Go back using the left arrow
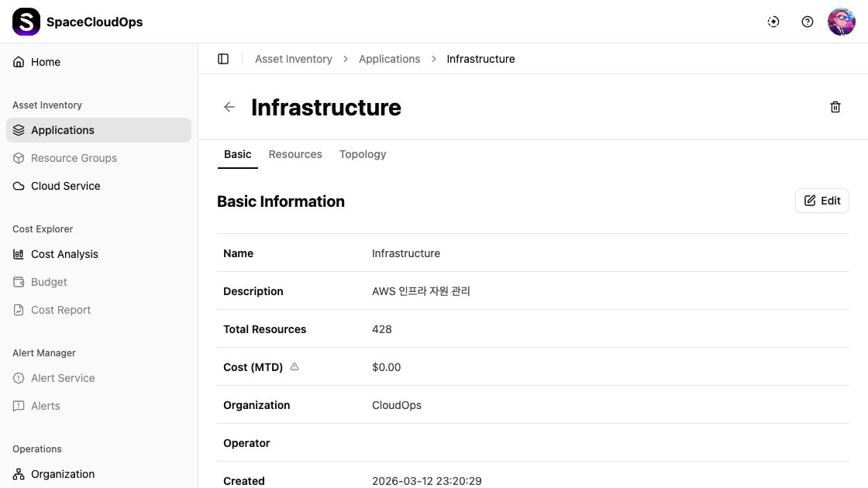 (x=229, y=107)
